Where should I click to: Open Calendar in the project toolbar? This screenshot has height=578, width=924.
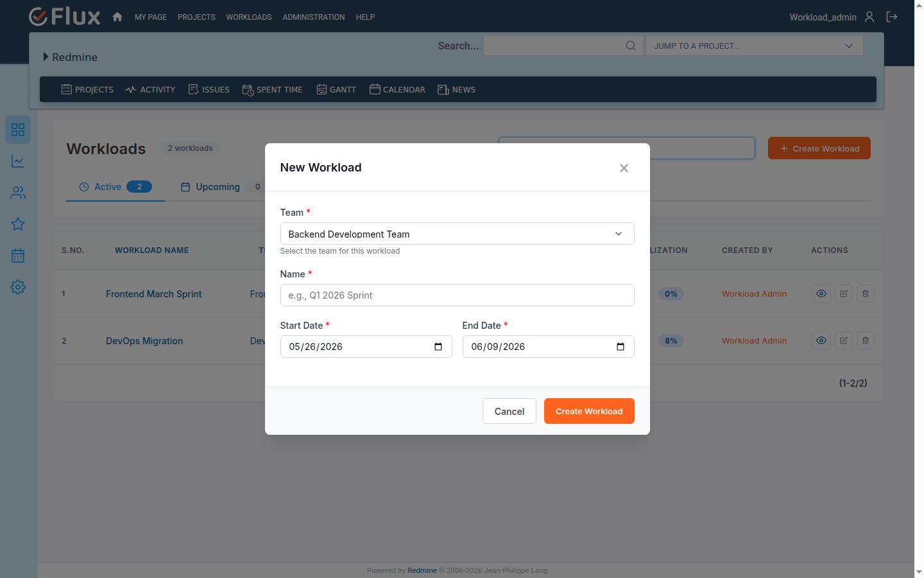pos(397,89)
